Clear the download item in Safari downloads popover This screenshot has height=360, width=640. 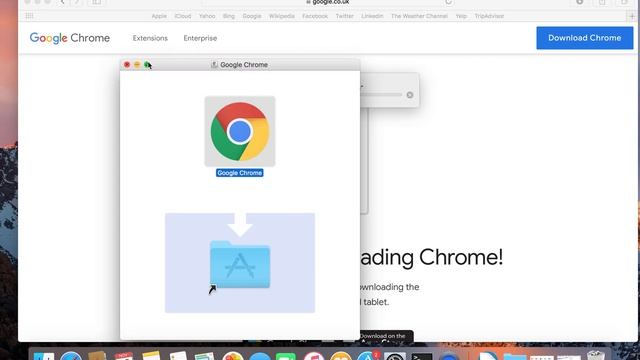[410, 95]
